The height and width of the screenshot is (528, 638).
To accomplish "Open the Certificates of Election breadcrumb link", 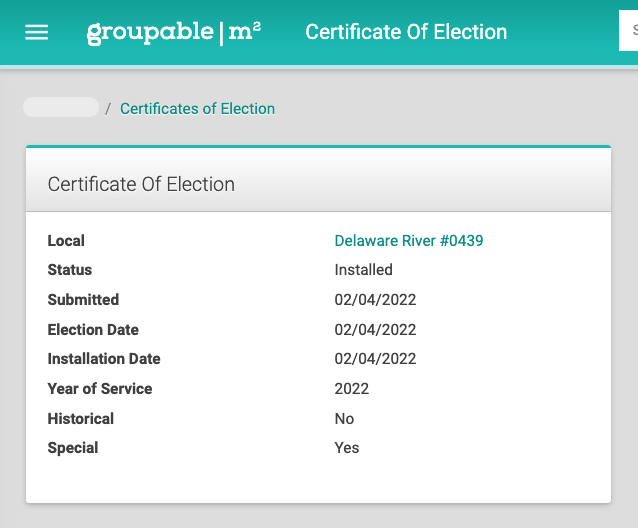I will [197, 109].
